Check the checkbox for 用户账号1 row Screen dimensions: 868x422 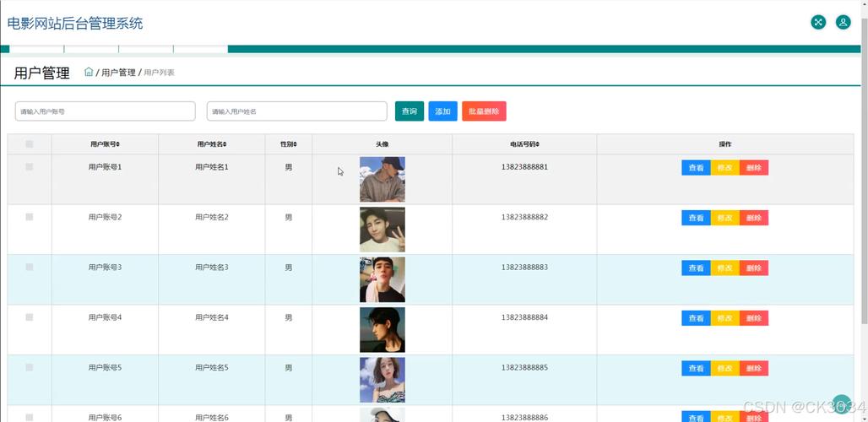[30, 167]
